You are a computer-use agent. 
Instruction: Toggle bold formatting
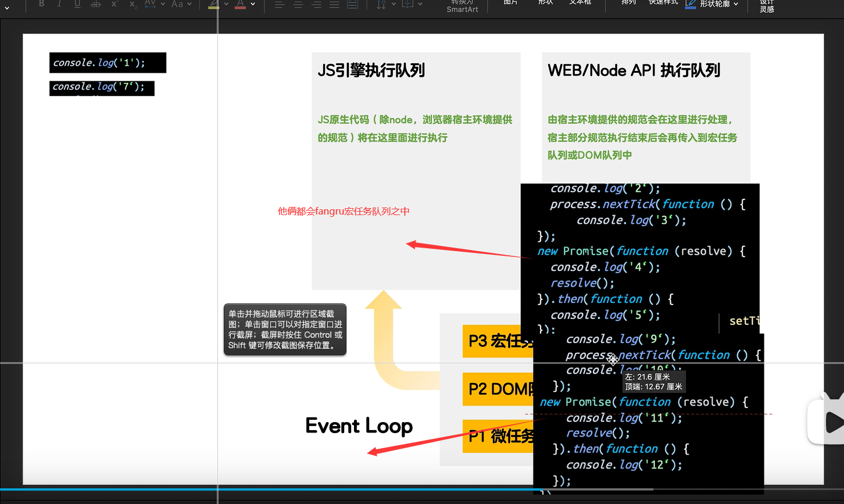coord(42,3)
